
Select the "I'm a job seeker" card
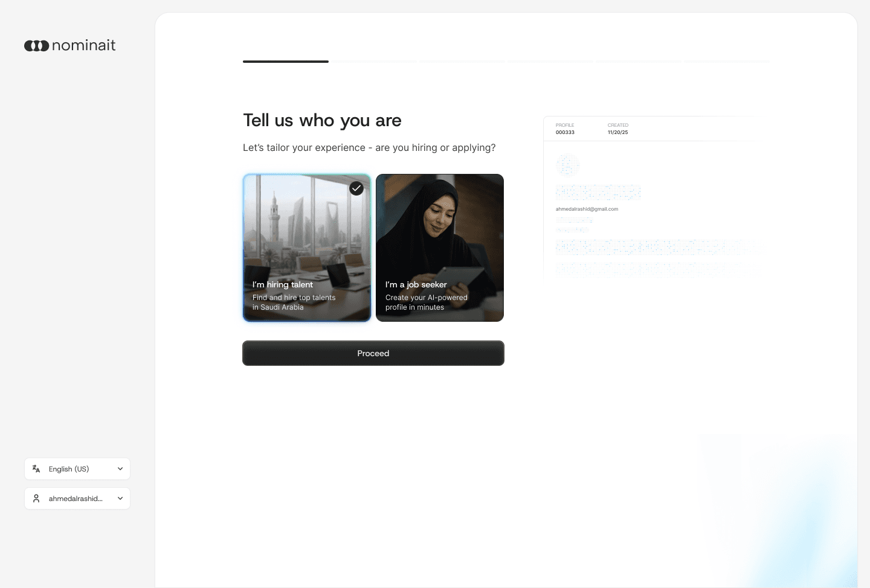point(440,248)
